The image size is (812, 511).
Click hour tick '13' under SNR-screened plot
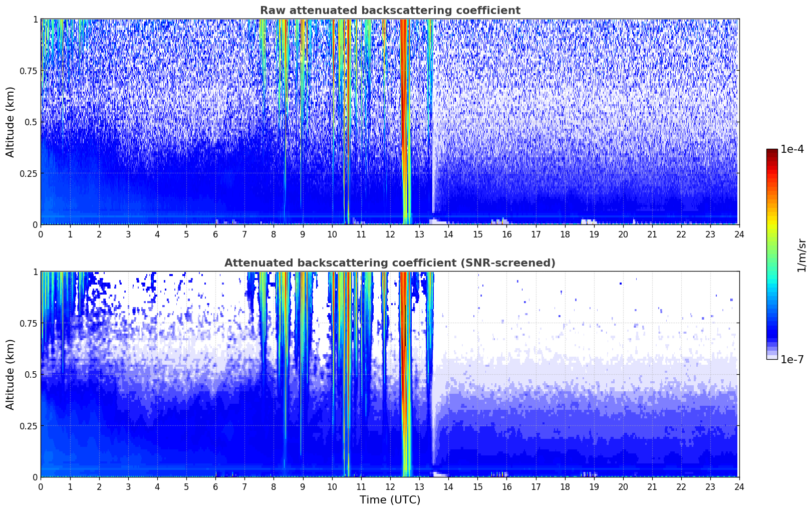click(x=419, y=486)
